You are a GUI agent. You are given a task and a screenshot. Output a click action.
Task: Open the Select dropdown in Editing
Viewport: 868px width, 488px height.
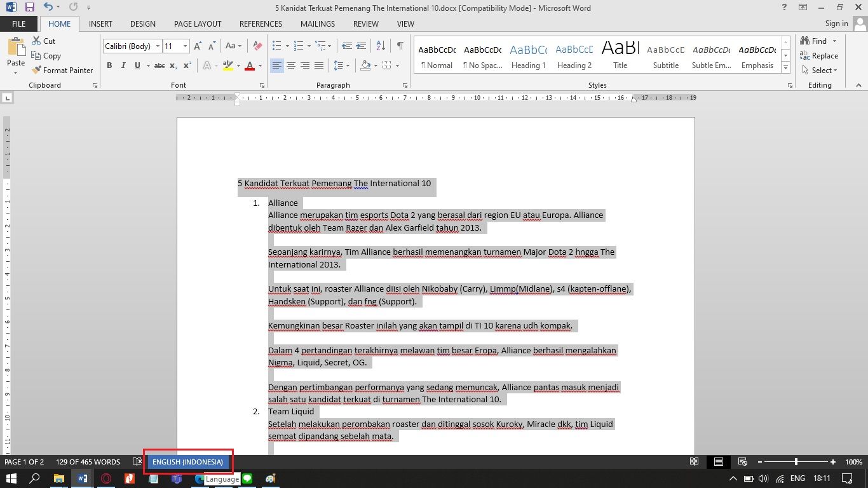[x=820, y=71]
